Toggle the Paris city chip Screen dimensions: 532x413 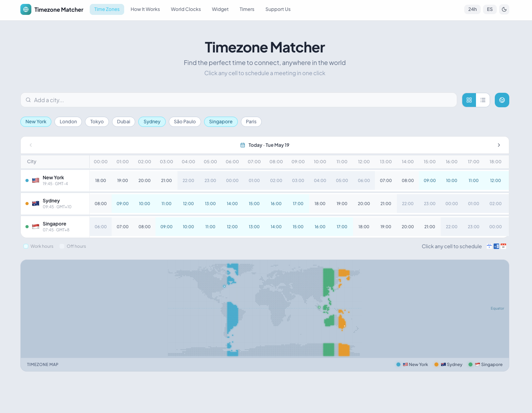[251, 122]
